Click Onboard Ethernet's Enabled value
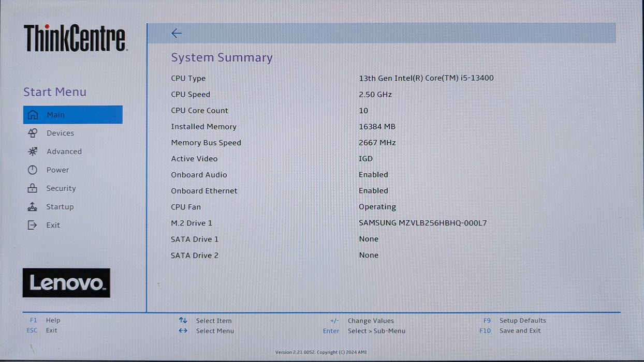The width and height of the screenshot is (644, 362). tap(373, 191)
